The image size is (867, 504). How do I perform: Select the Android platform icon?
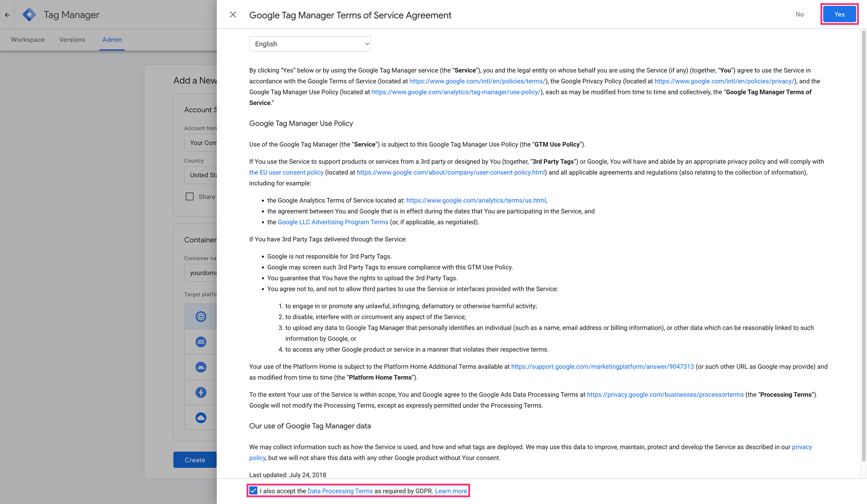(x=201, y=367)
